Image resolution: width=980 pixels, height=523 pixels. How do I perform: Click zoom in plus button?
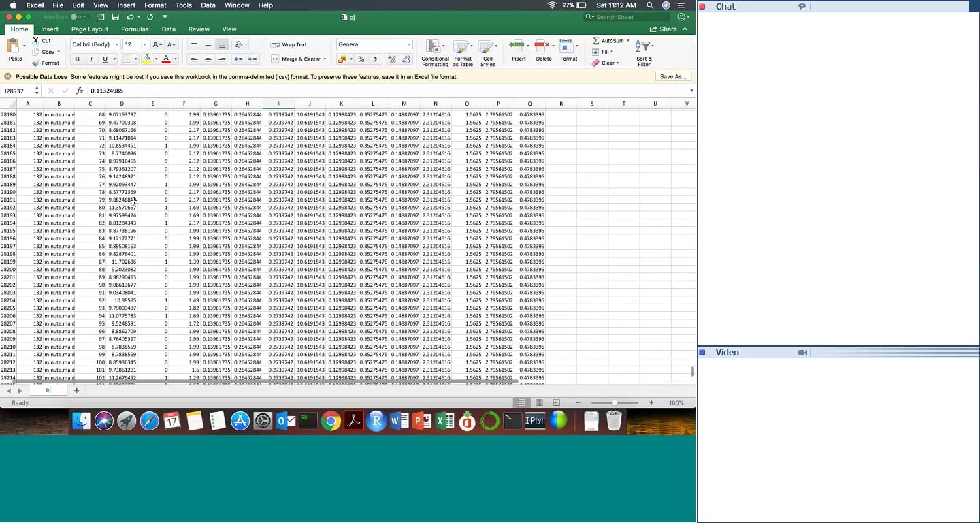pyautogui.click(x=651, y=402)
